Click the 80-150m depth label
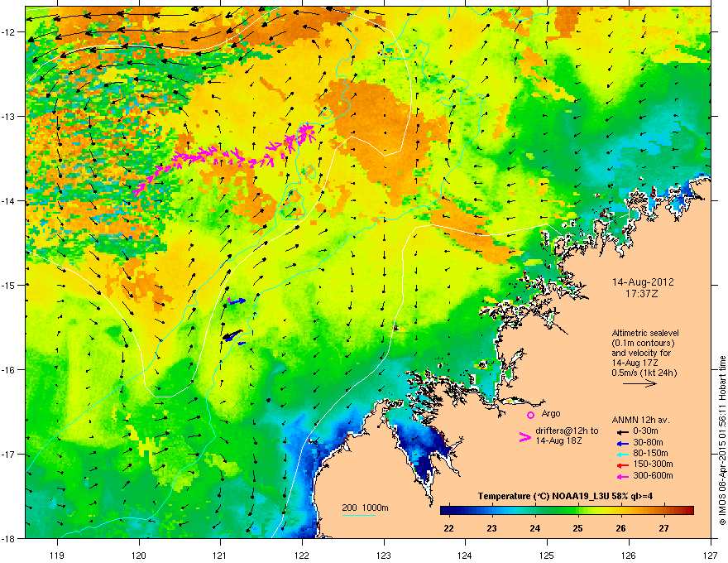 pos(650,454)
